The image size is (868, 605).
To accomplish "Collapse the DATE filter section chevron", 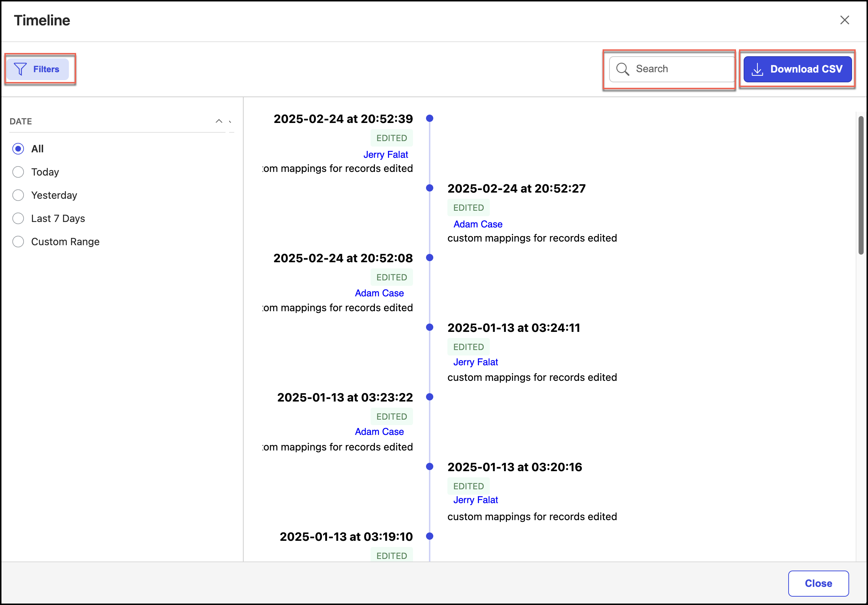I will click(x=219, y=122).
